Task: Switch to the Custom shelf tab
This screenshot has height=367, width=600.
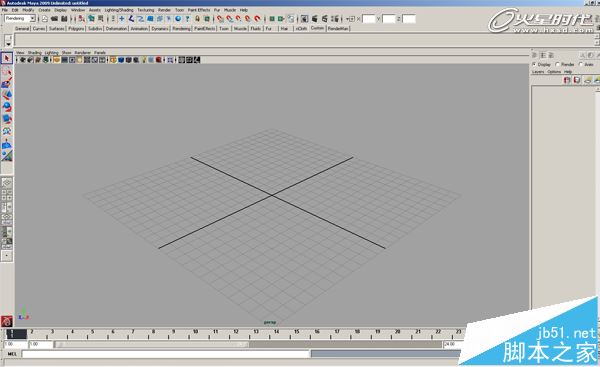Action: click(317, 28)
